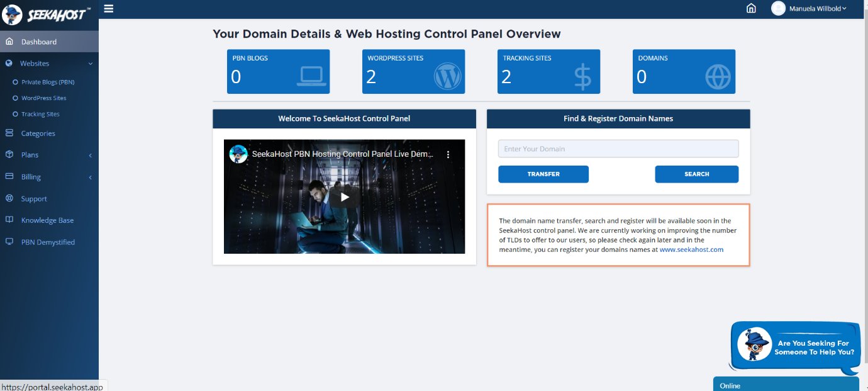Select the Websites globe icon
868x391 pixels.
click(9, 63)
